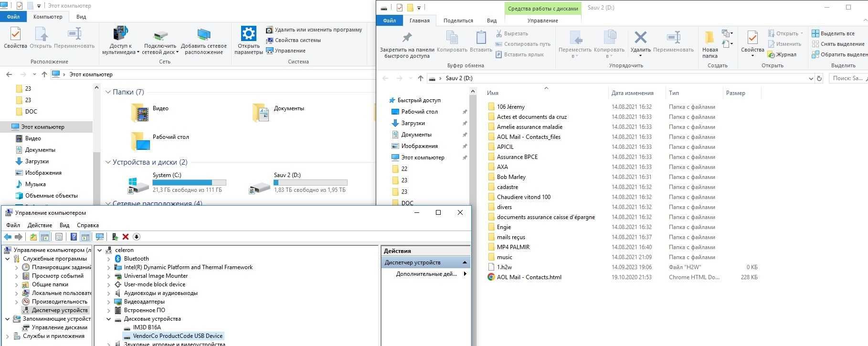
Task: Open Открыть параметры gear icon
Action: (248, 34)
